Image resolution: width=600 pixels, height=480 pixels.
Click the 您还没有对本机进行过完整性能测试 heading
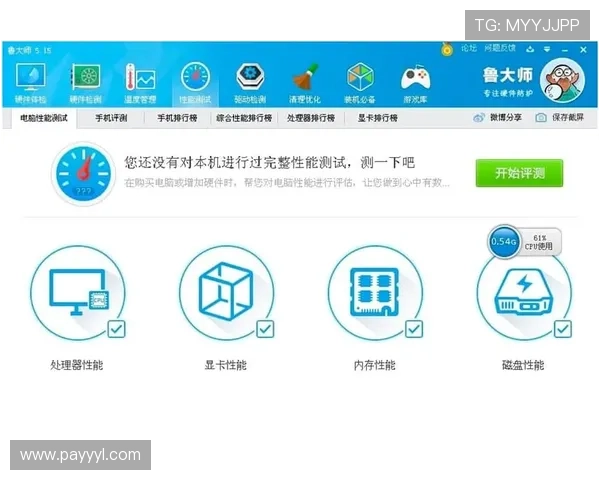(269, 162)
